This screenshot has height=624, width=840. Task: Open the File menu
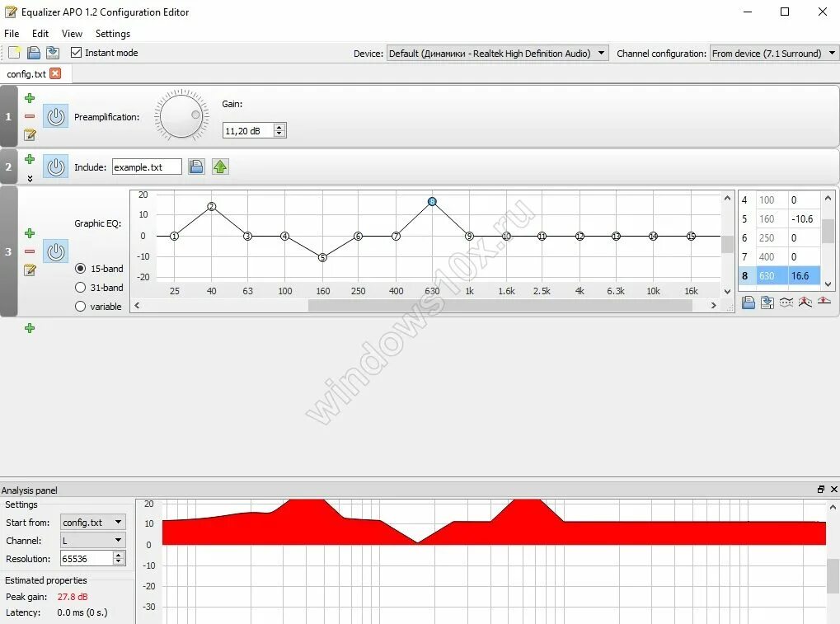(x=12, y=33)
